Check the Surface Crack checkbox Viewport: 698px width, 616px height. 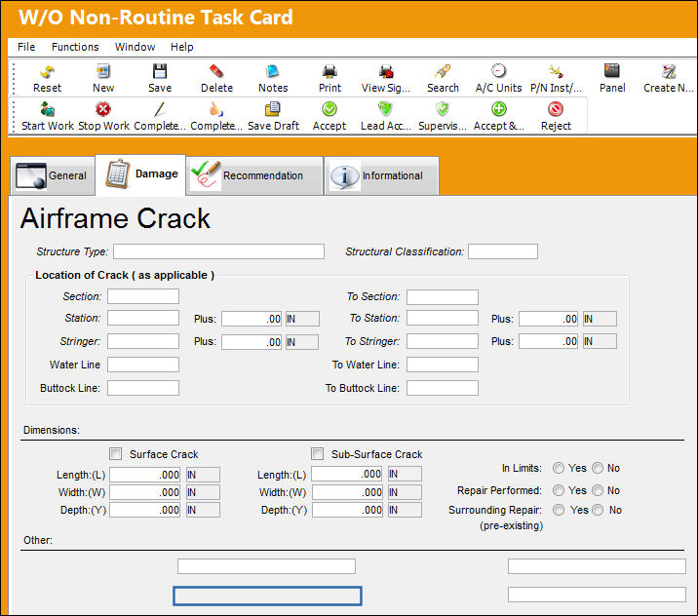(115, 454)
